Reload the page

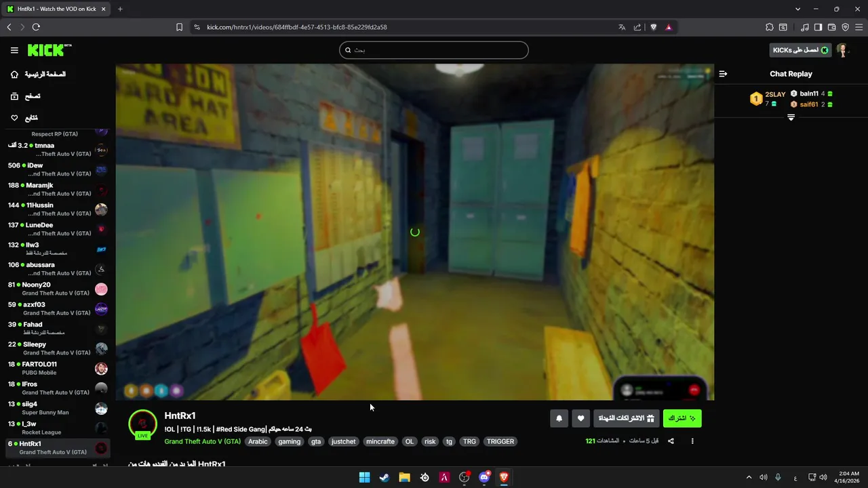point(36,27)
